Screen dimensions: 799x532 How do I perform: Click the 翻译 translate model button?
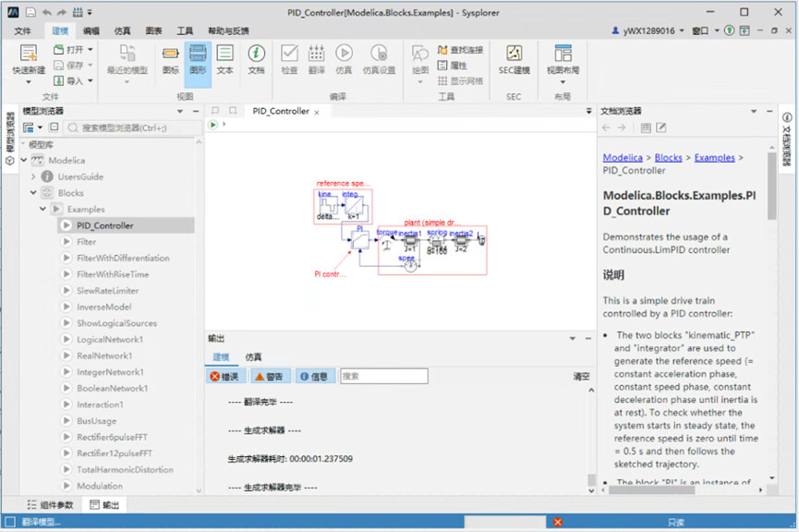pyautogui.click(x=317, y=60)
